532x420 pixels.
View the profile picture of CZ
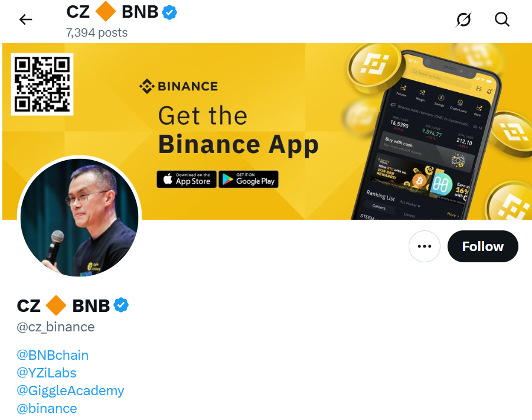click(79, 217)
